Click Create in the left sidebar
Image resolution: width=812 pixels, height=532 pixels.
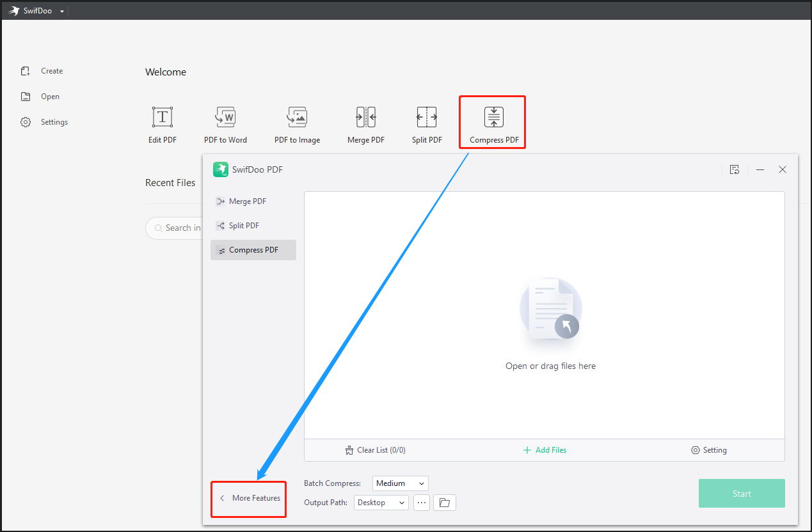(x=42, y=71)
